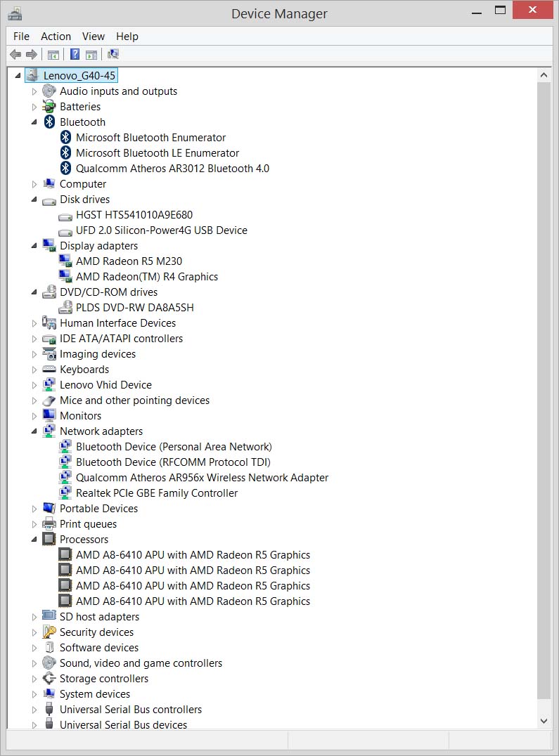This screenshot has height=756, width=559.
Task: Click the Forward arrow toolbar icon
Action: [32, 55]
